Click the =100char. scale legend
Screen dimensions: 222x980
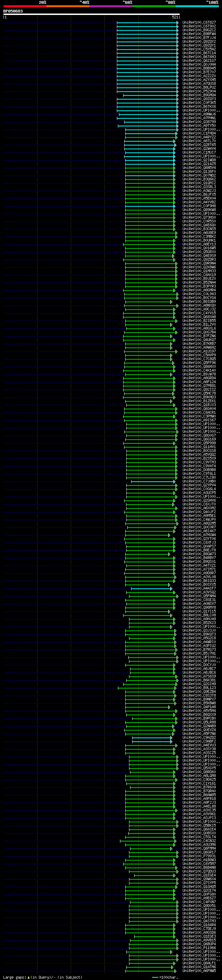[165, 977]
